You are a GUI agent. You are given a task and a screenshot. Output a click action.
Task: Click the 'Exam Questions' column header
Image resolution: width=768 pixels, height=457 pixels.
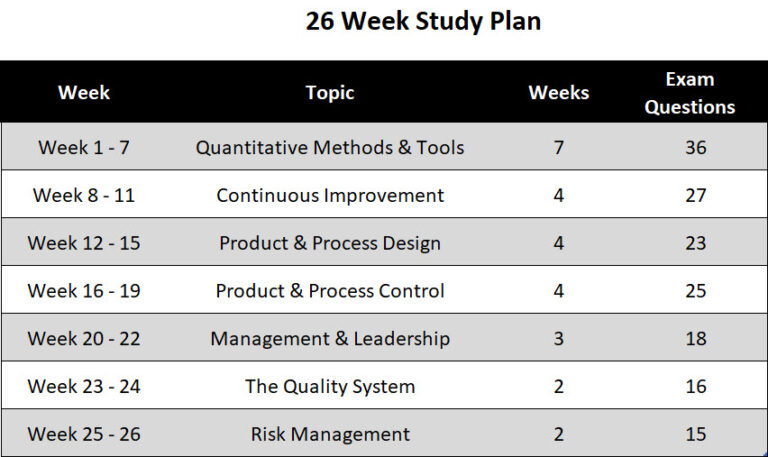click(x=690, y=93)
